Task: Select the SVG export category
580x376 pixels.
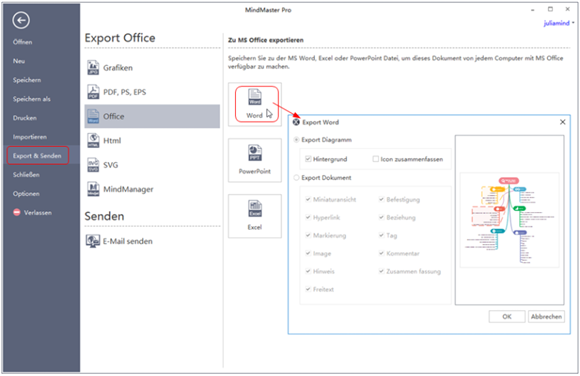Action: click(x=152, y=165)
